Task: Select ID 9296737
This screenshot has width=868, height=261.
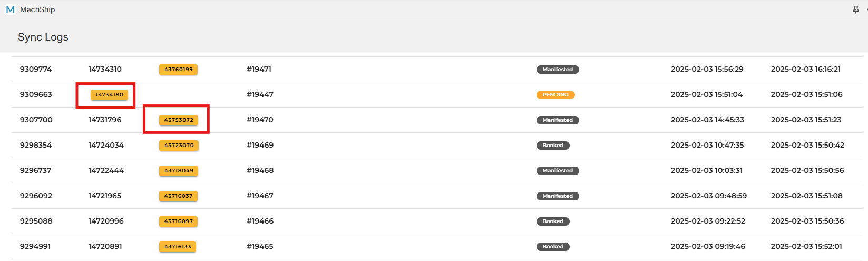Action: tap(36, 170)
